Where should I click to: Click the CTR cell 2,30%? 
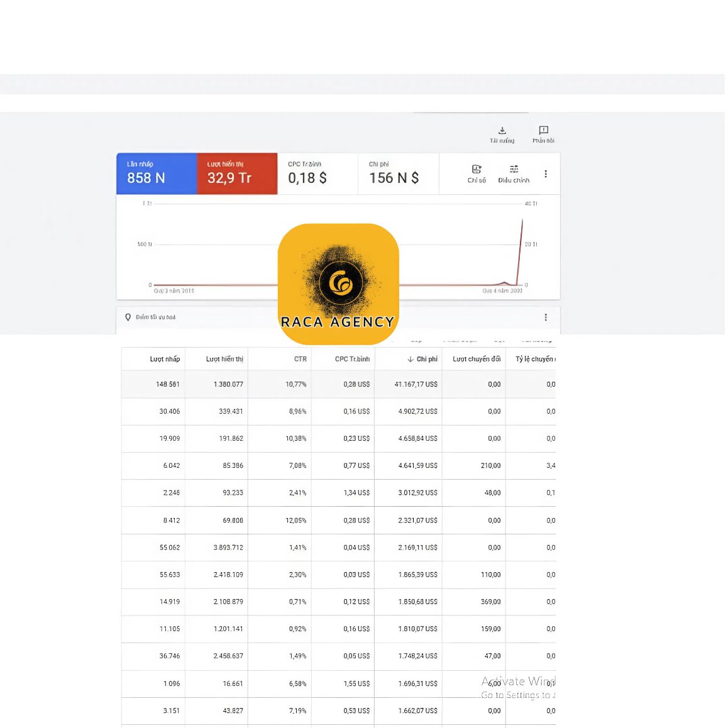tap(297, 575)
